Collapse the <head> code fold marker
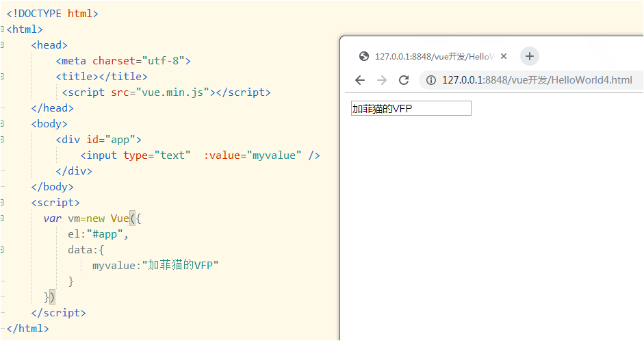 [2, 45]
